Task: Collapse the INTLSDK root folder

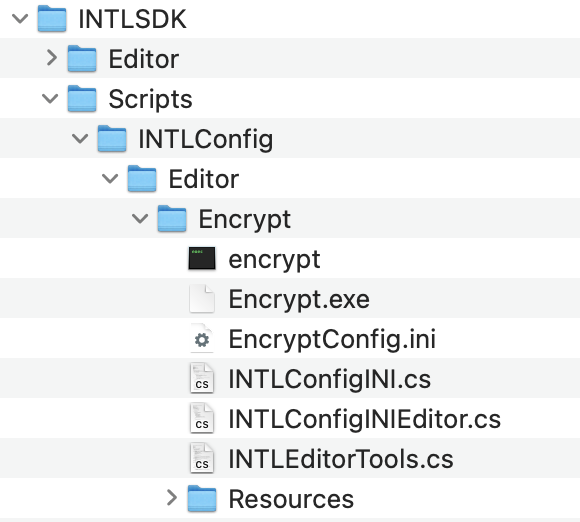Action: [x=20, y=18]
